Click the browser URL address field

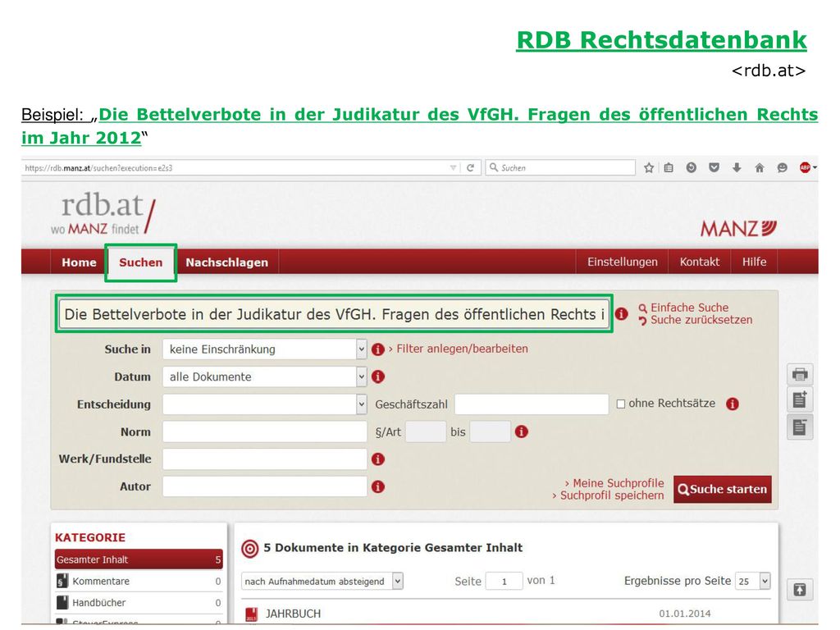tap(235, 167)
